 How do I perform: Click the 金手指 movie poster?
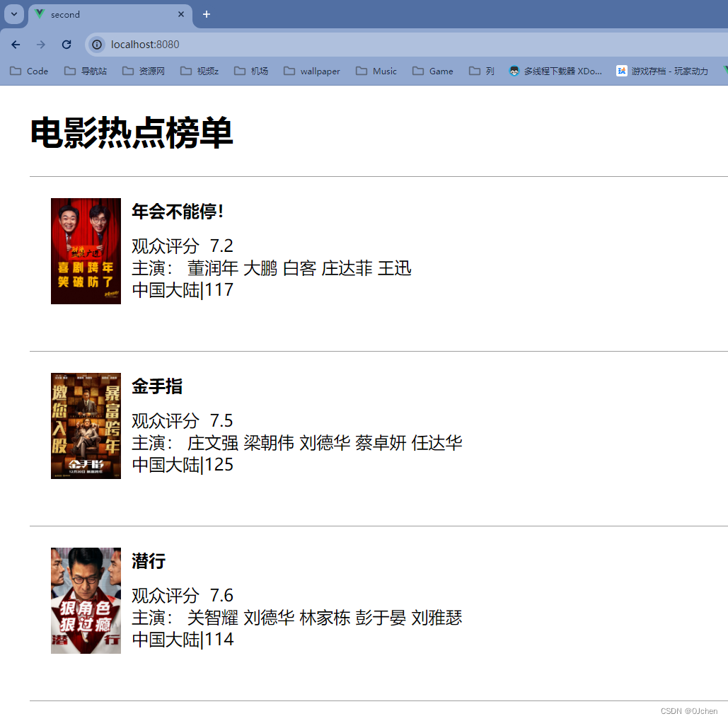[86, 426]
